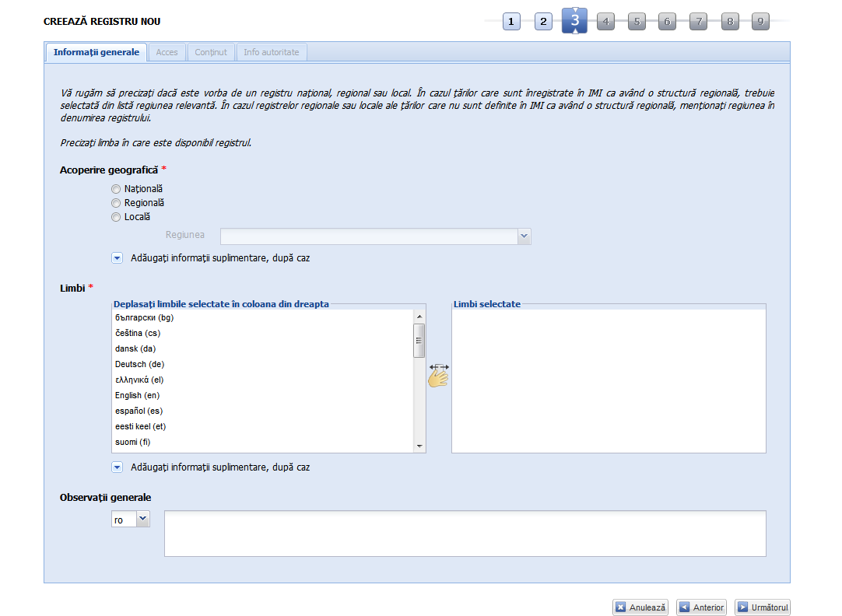Image resolution: width=842 pixels, height=616 pixels.
Task: Click the scroll-down arrow in language list
Action: [x=419, y=446]
